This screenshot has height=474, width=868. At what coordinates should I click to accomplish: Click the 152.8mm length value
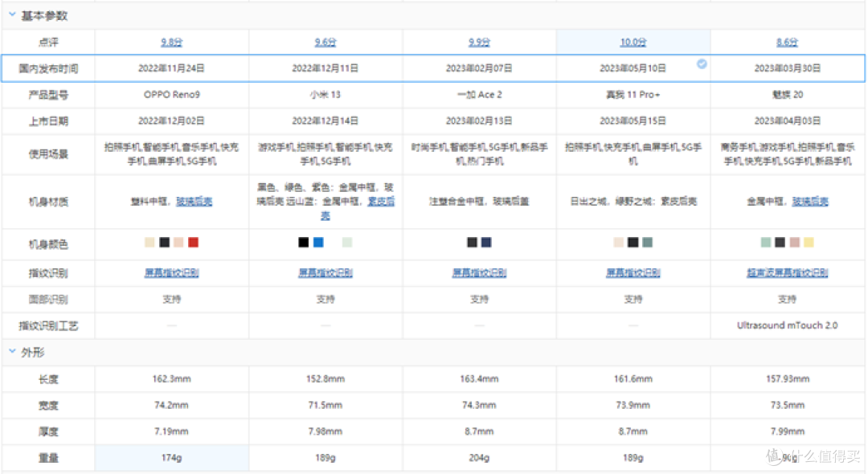pos(325,379)
